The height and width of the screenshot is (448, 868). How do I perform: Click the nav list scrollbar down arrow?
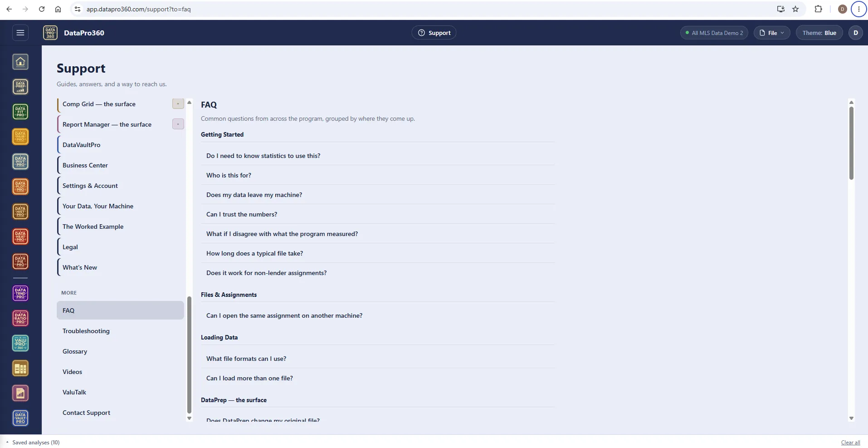[189, 418]
